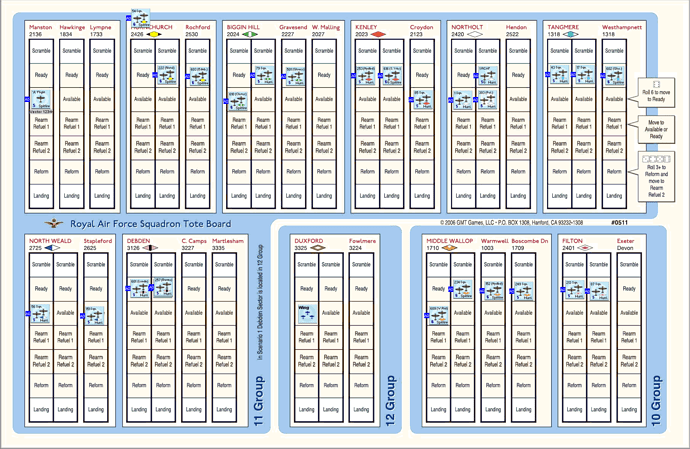Click the vertical '11 Group' label
The image size is (690, 449).
pyautogui.click(x=259, y=401)
